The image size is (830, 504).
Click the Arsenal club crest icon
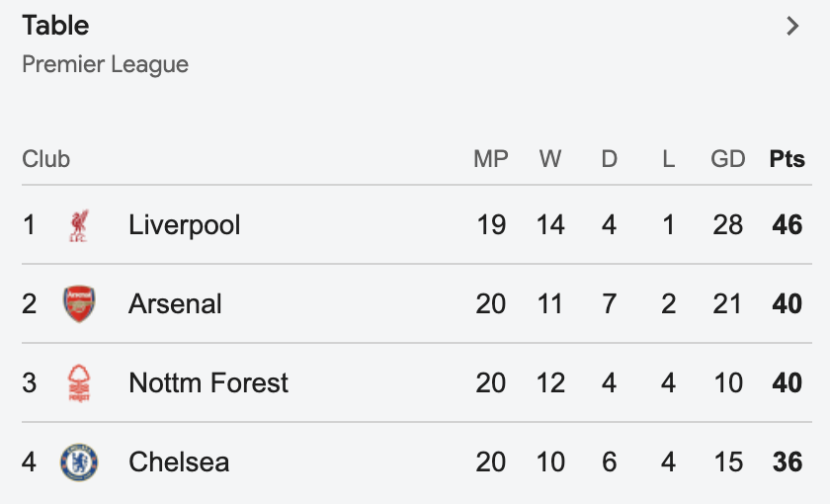tap(79, 304)
